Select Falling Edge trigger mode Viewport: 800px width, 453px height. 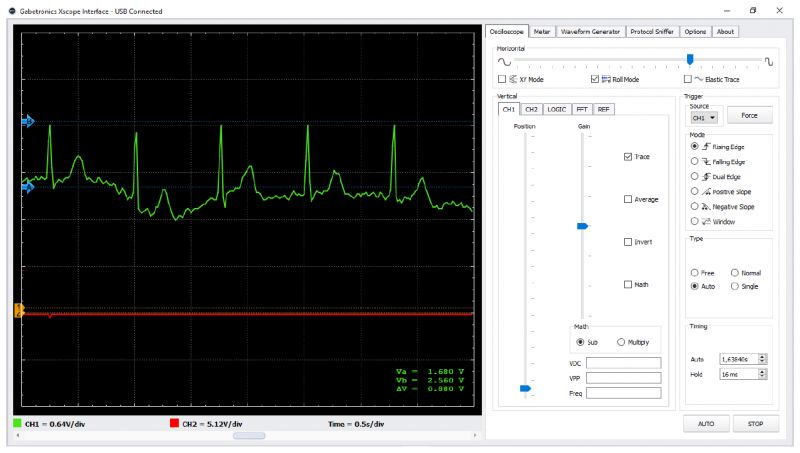tap(694, 161)
